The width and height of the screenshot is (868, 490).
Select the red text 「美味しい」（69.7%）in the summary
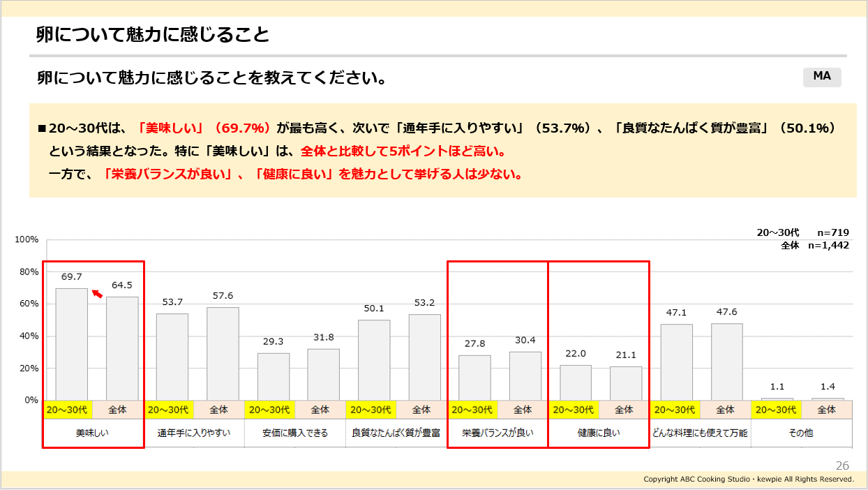(204, 128)
